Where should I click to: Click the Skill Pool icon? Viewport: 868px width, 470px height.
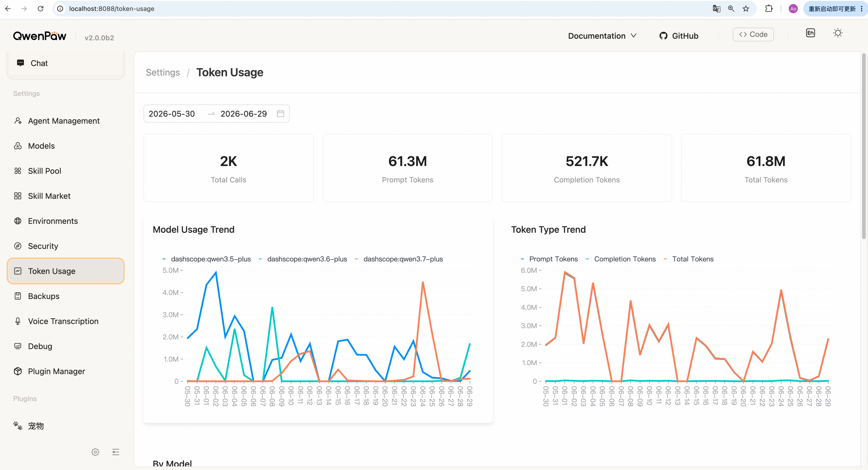pos(18,171)
